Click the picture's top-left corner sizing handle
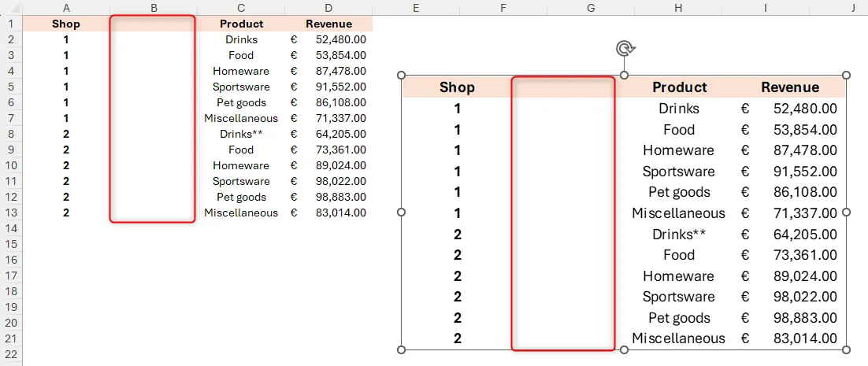The width and height of the screenshot is (868, 366). 402,76
